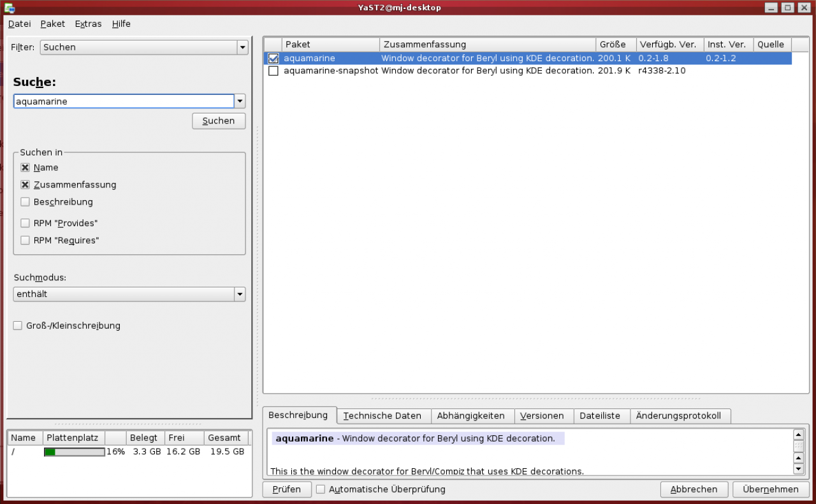Sort by the Zusammenfassung column header
Image resolution: width=816 pixels, height=504 pixels.
488,45
